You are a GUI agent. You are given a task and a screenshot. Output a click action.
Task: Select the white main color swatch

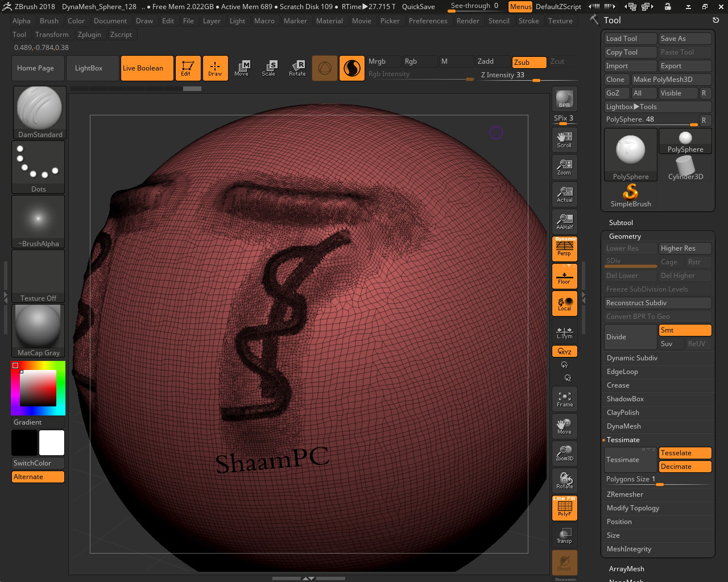point(52,443)
